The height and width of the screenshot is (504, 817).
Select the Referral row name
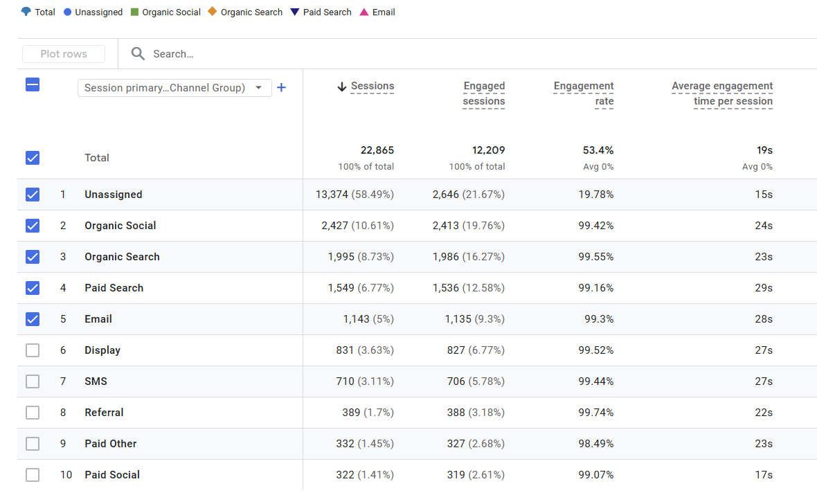click(x=104, y=413)
